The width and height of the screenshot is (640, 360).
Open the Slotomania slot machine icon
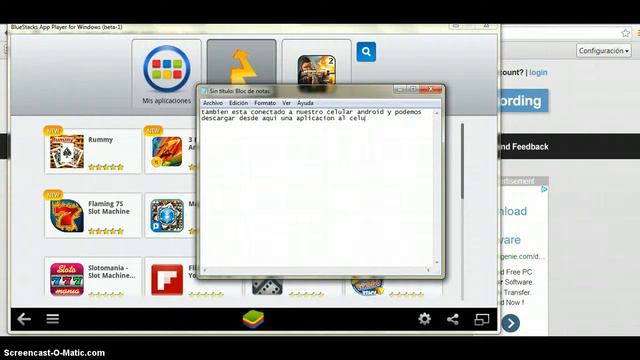(67, 279)
